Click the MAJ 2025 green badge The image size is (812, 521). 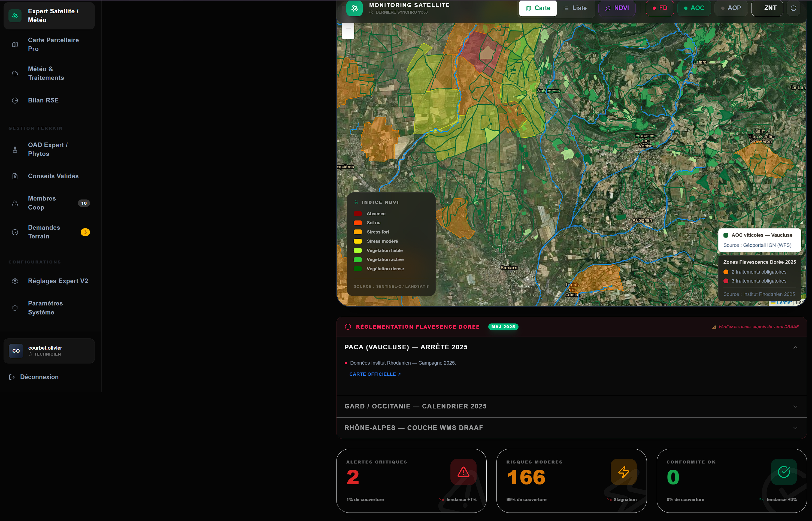(x=503, y=327)
